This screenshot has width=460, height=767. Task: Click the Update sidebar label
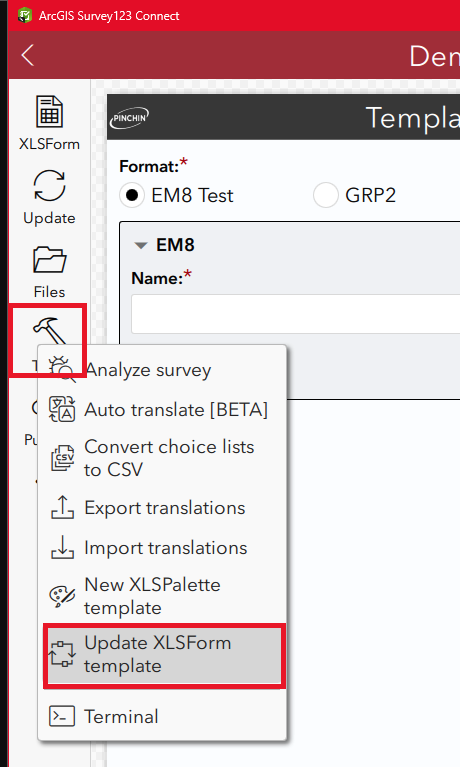[49, 218]
